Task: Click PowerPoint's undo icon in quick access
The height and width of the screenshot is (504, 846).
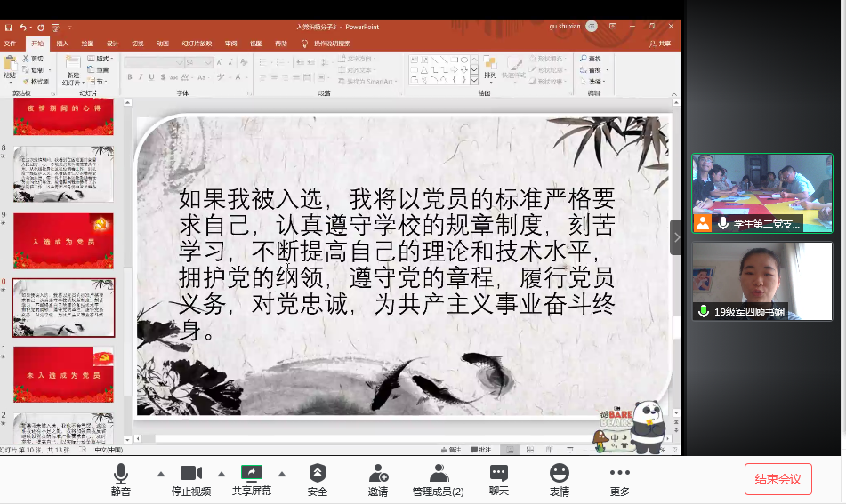Action: [23, 28]
